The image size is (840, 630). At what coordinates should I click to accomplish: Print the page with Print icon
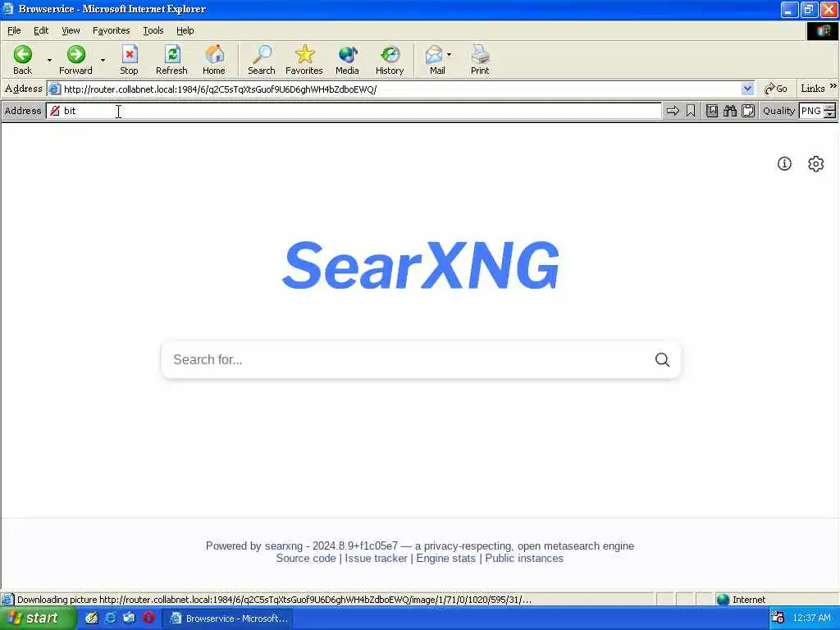click(x=480, y=55)
